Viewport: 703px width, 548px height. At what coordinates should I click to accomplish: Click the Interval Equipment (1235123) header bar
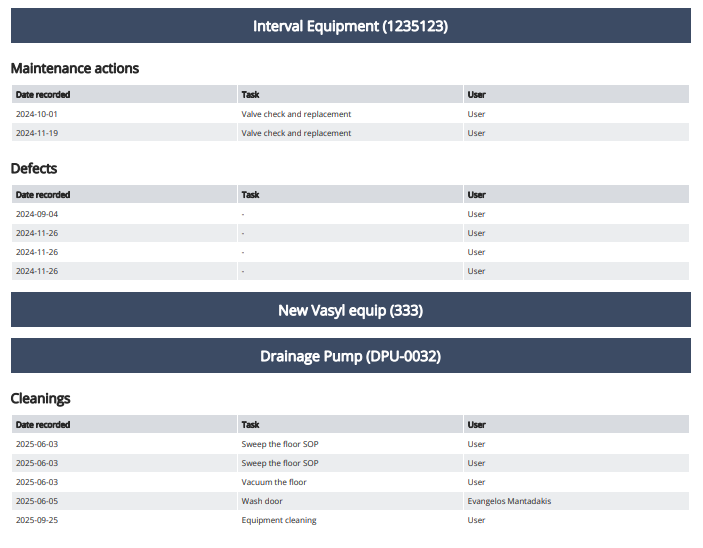pyautogui.click(x=350, y=26)
